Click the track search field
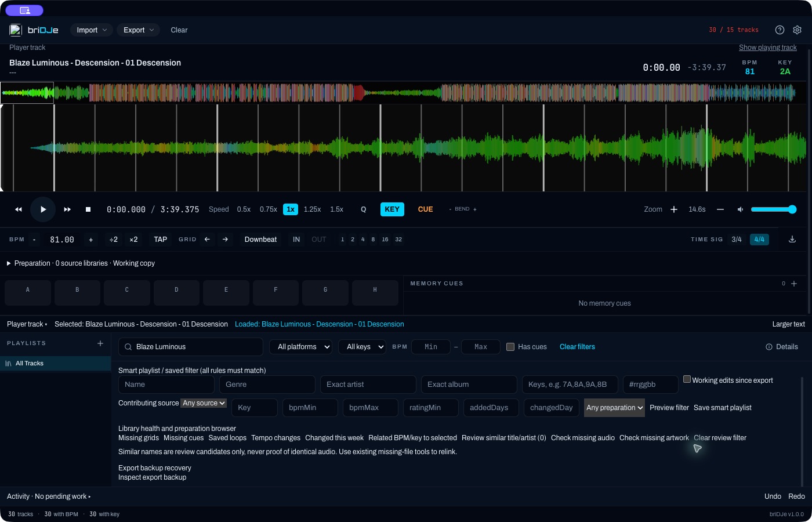 [x=191, y=347]
